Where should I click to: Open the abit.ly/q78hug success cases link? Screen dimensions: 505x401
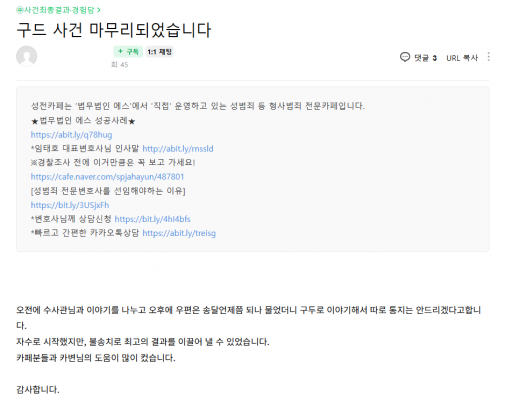point(71,135)
